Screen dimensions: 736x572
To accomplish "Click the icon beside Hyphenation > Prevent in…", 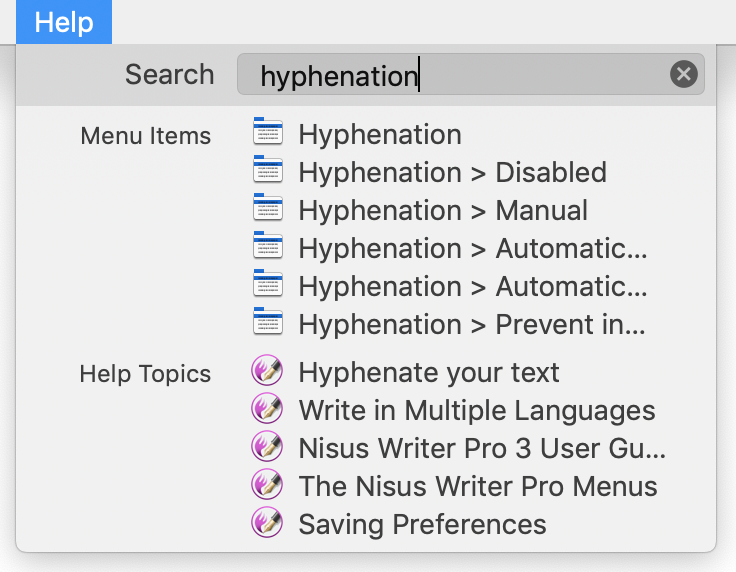I will coord(268,320).
